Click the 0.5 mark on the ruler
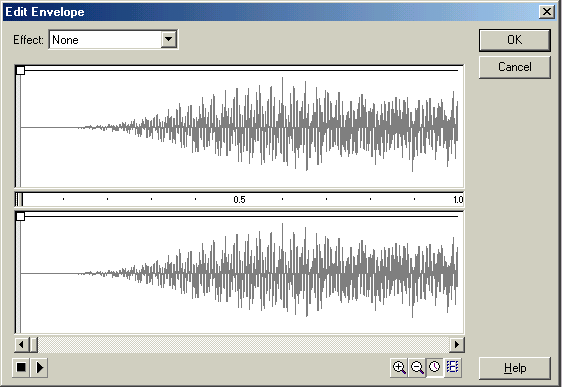This screenshot has height=387, width=562. [239, 200]
